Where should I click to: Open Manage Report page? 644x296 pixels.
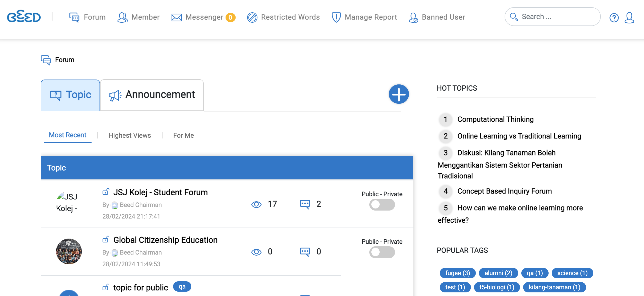pyautogui.click(x=371, y=17)
